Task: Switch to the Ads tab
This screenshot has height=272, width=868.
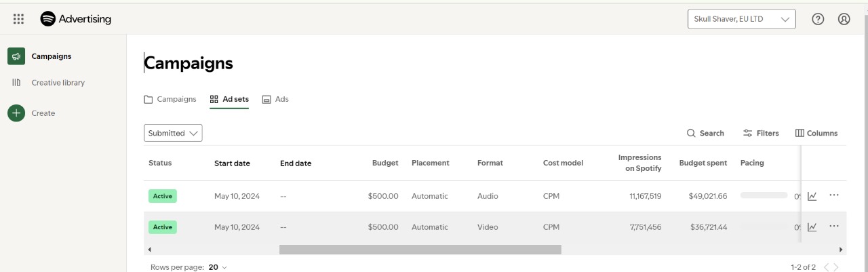Action: tap(275, 99)
